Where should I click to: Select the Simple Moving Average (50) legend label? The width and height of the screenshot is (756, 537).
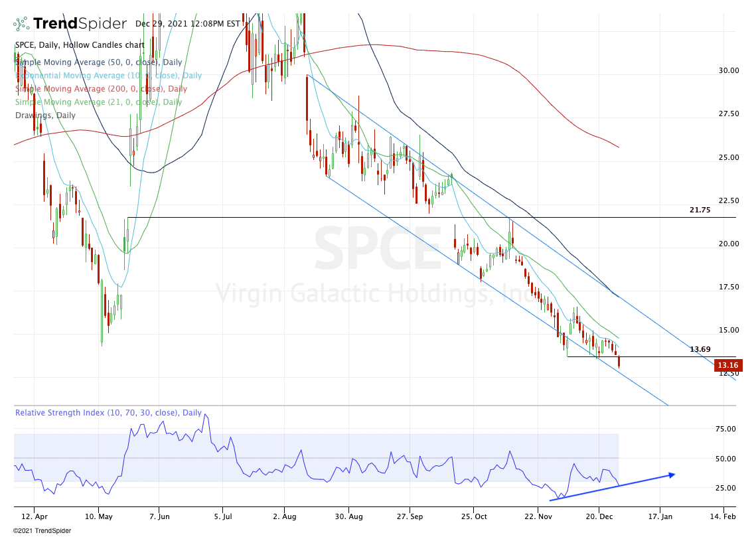[x=99, y=62]
